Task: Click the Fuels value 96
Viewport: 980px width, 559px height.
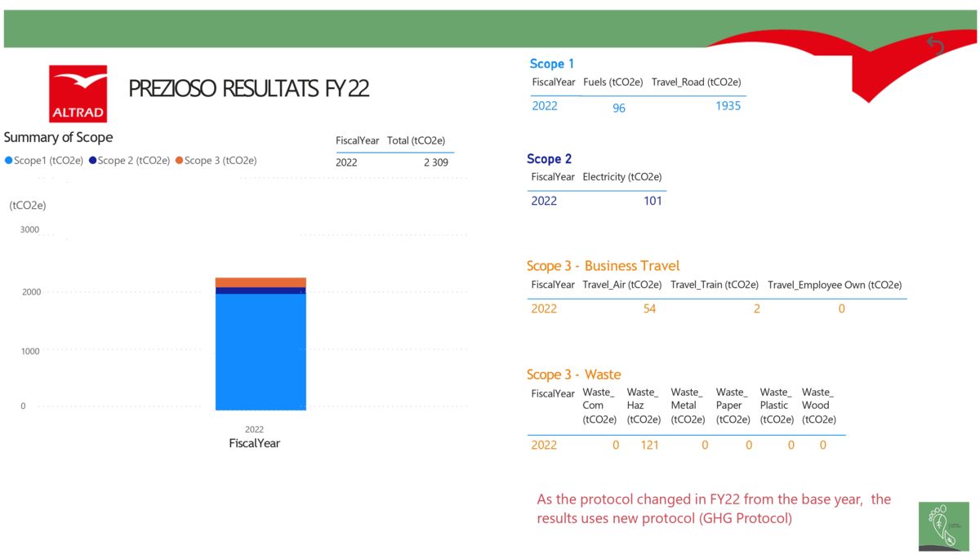Action: point(619,108)
